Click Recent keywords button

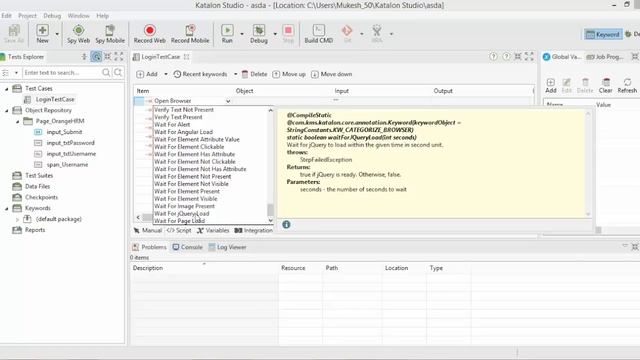click(200, 74)
